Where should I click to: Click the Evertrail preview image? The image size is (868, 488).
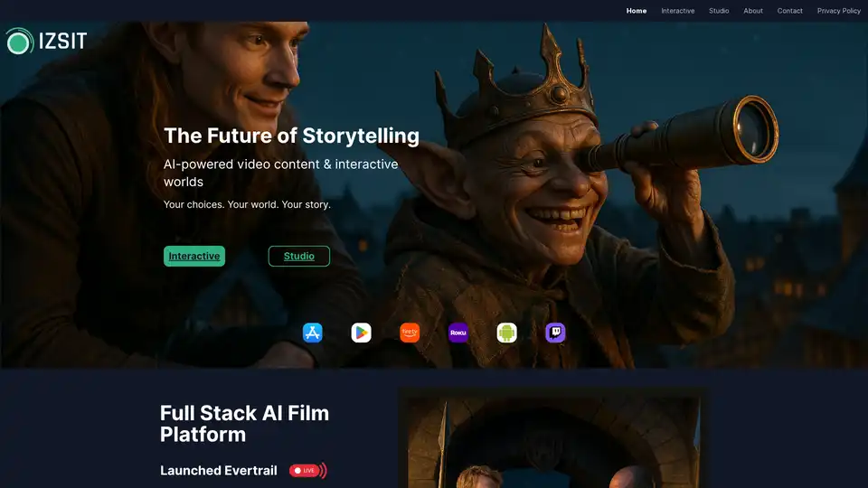[x=552, y=440]
